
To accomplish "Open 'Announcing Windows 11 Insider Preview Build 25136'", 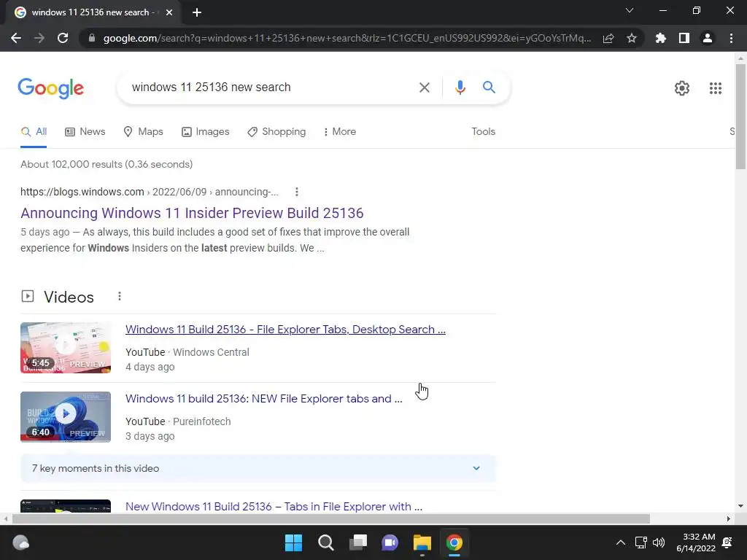I will (192, 213).
